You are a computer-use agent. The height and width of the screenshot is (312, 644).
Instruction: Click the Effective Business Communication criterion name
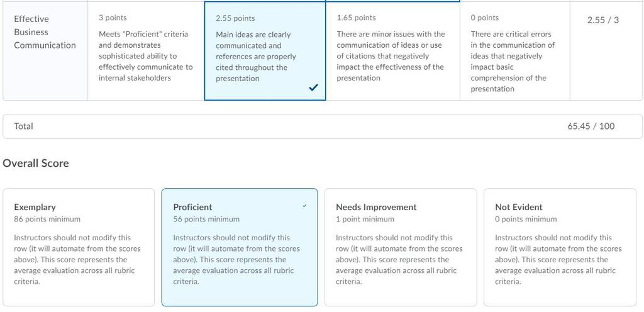(x=45, y=32)
